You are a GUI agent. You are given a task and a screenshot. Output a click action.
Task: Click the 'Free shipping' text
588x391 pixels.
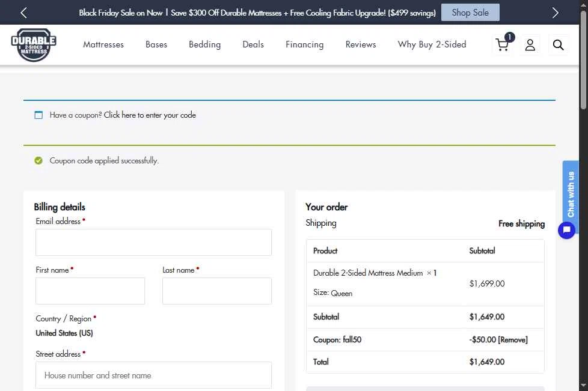[522, 223]
